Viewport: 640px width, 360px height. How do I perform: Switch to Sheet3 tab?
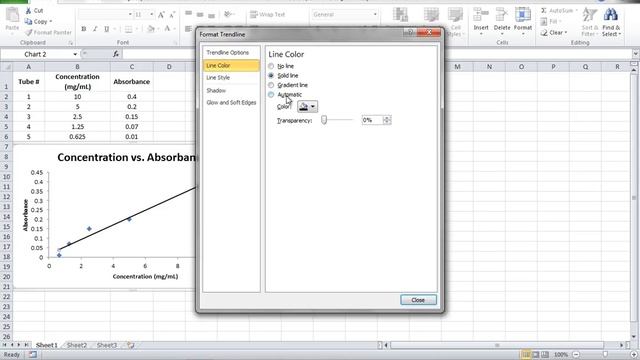tap(107, 345)
